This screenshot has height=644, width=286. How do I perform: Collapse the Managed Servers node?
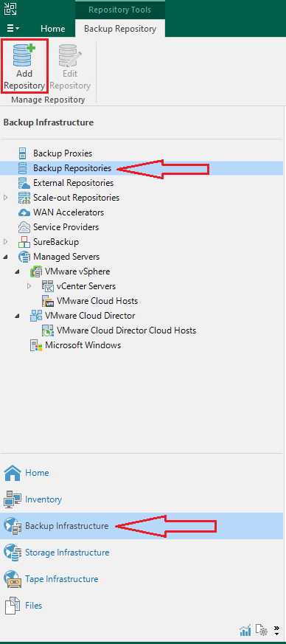[5, 257]
